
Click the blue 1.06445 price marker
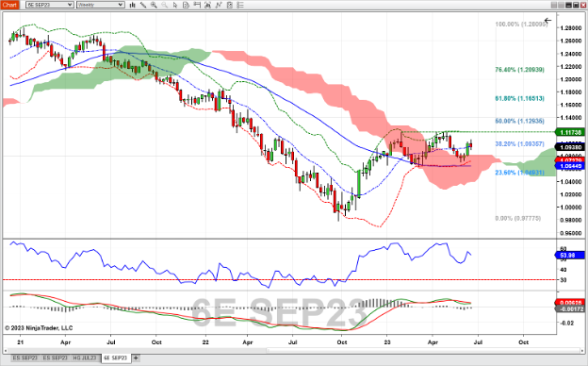[x=570, y=166]
